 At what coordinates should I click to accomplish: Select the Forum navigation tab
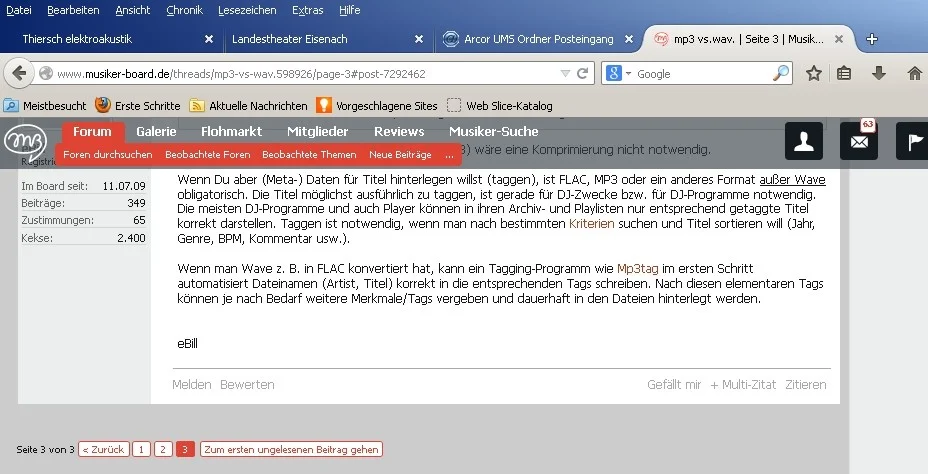click(x=92, y=131)
